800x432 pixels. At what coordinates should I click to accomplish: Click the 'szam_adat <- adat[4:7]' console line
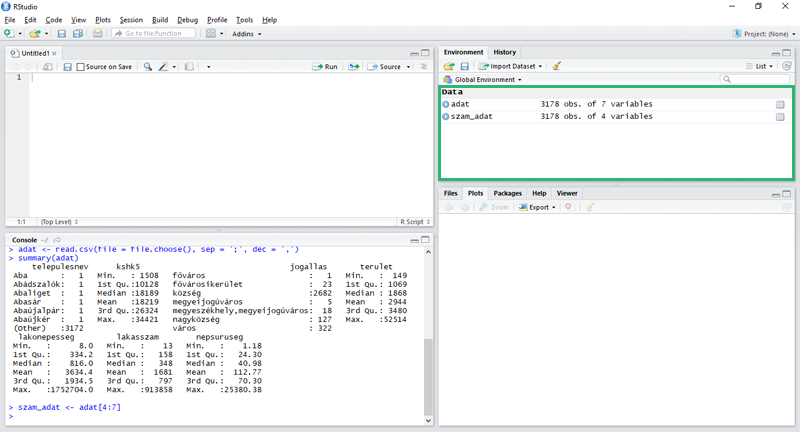click(x=69, y=407)
